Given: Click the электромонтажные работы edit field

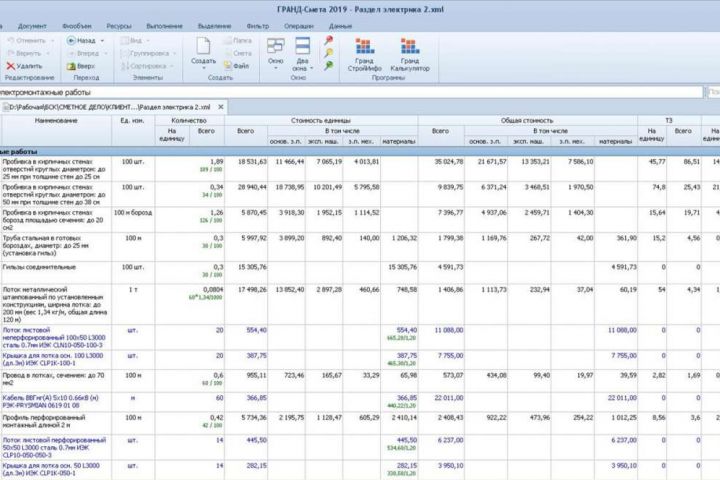Looking at the screenshot, I should point(351,92).
